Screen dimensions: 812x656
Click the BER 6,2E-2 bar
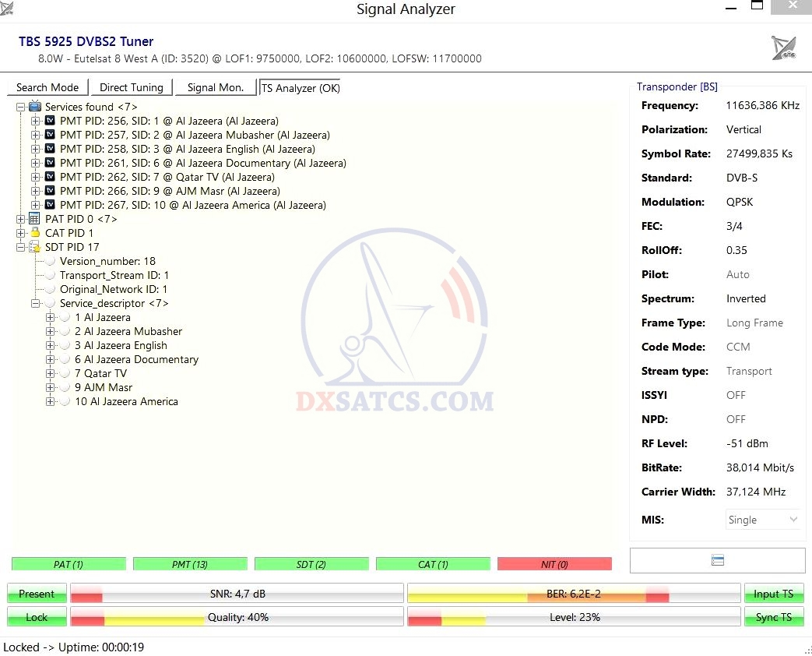pos(574,594)
